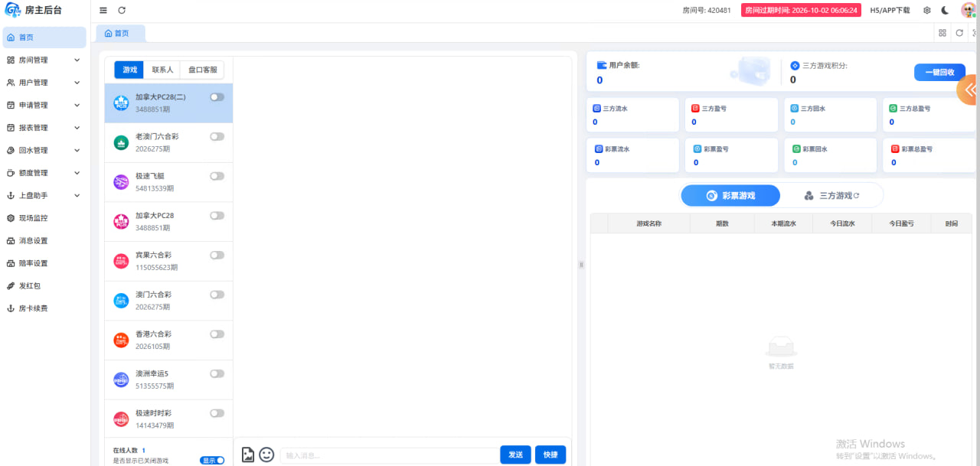Turn on the 极速飞艇 toggle
980x466 pixels.
[217, 176]
